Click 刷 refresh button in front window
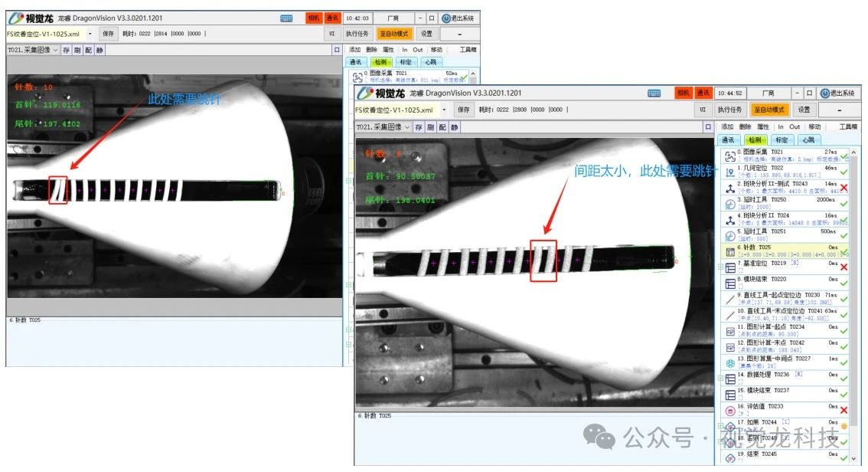The width and height of the screenshot is (868, 472). [x=430, y=127]
